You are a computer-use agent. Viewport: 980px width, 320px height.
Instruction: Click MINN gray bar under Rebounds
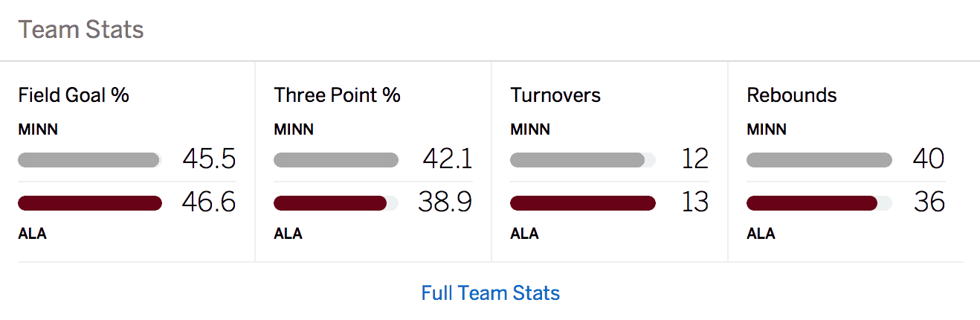[819, 160]
